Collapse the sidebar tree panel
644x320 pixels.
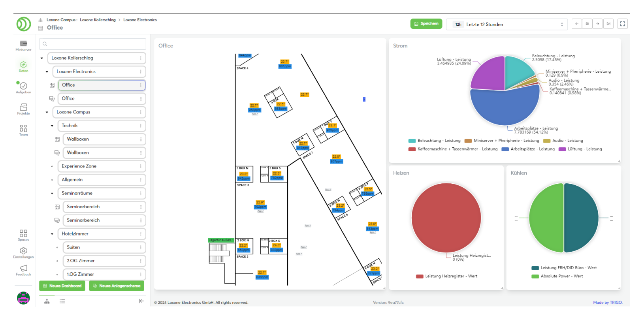141,301
